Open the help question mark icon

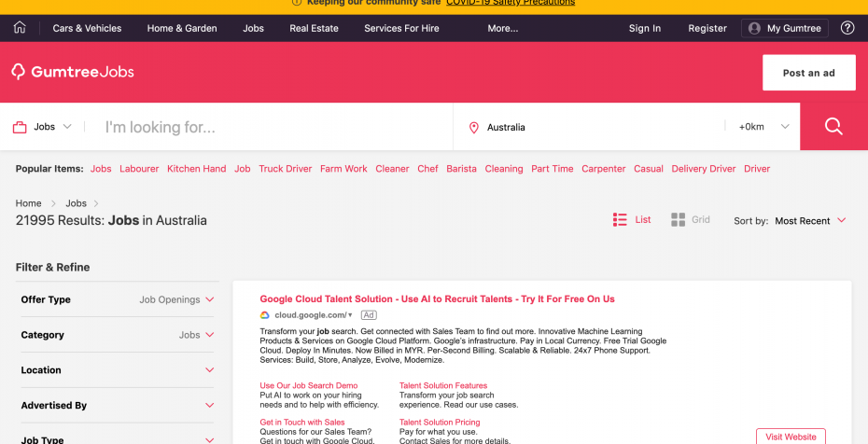[x=847, y=28]
